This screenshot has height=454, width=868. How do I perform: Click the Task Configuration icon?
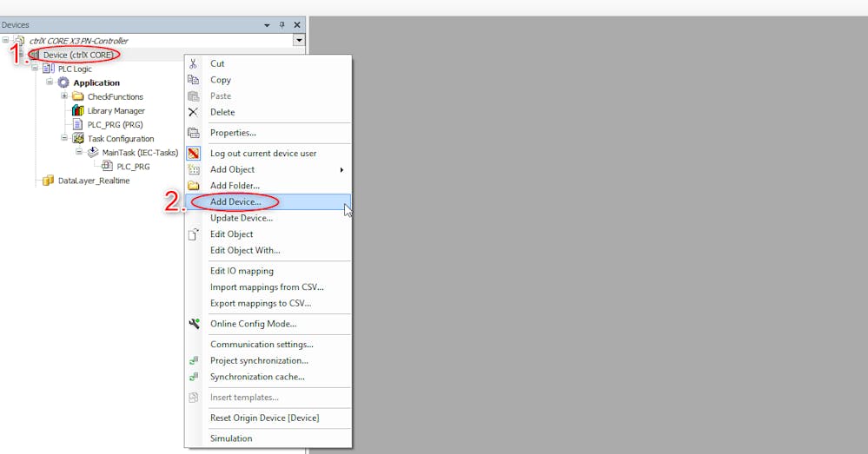coord(78,138)
